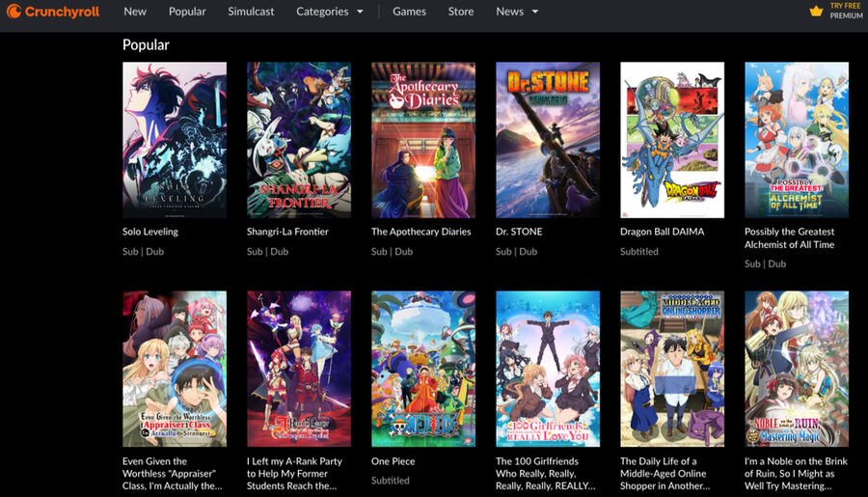Open the News dropdown menu

517,12
